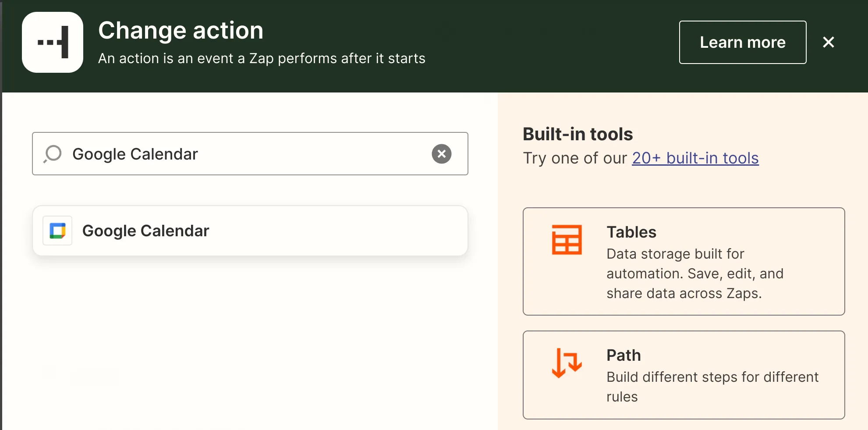Click the orange Path arrows icon
868x430 pixels.
coord(567,363)
